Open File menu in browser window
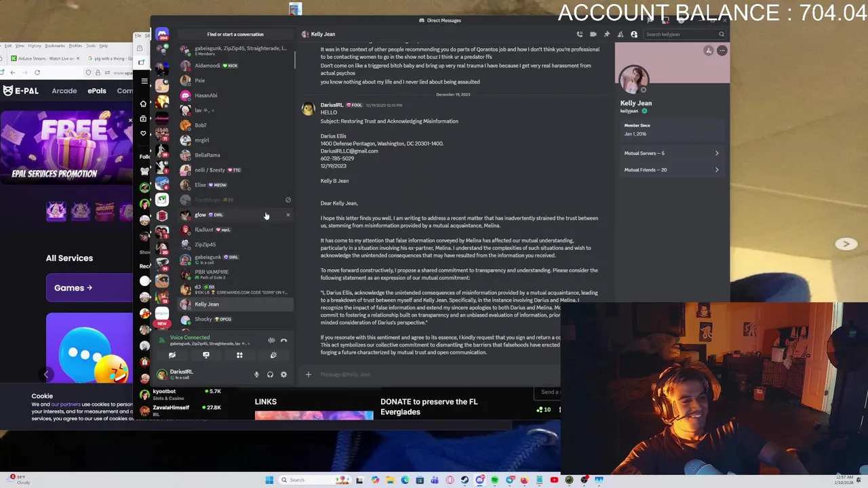 138,35
